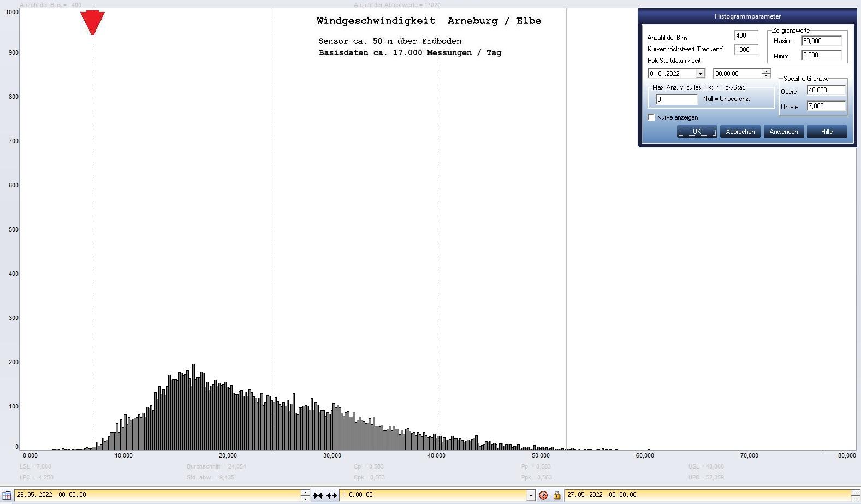Click the 20,000 x-axis label

(x=228, y=456)
